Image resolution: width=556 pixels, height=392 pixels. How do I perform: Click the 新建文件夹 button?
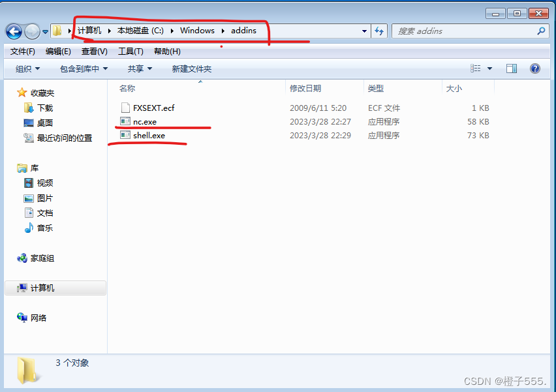click(x=191, y=68)
